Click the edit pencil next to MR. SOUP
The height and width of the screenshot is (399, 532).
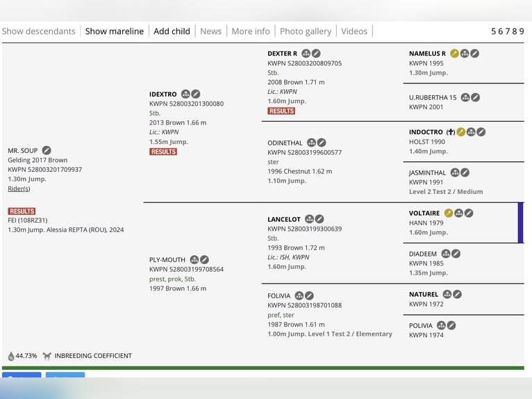(x=47, y=150)
